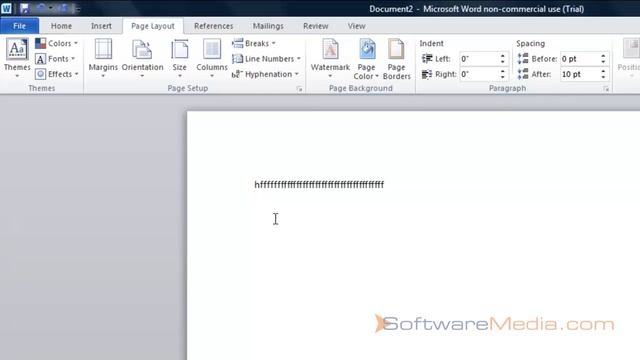Click the Indent Left field
The width and height of the screenshot is (640, 360).
[479, 59]
